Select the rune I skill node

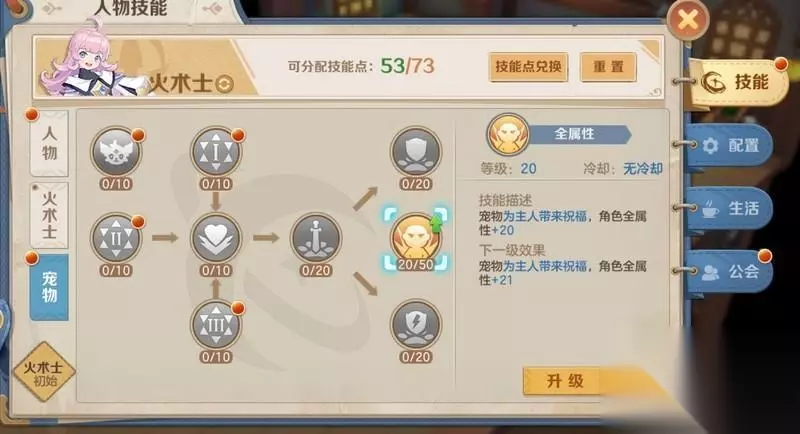(216, 152)
